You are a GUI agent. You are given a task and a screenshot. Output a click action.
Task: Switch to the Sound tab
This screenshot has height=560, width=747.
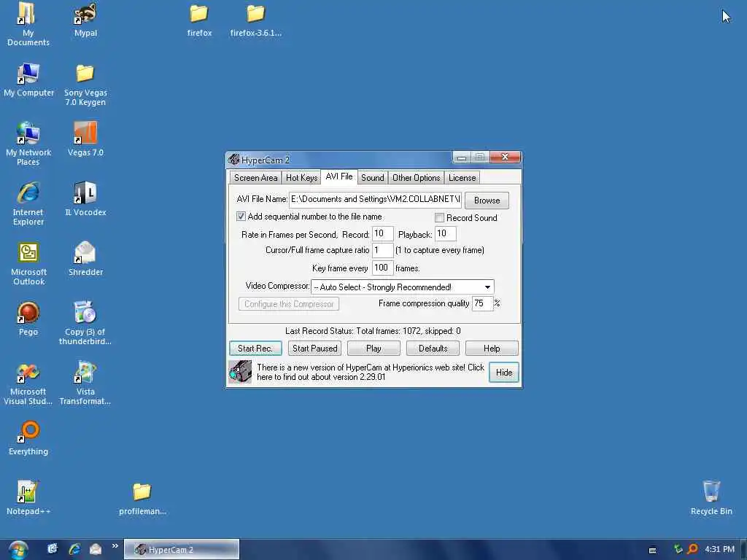[x=372, y=178]
